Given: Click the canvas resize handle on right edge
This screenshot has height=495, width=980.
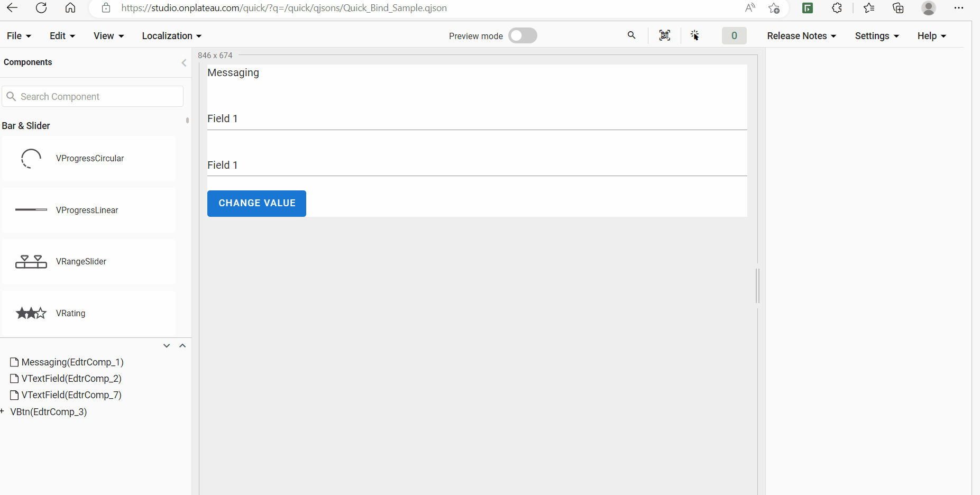Looking at the screenshot, I should coord(758,286).
